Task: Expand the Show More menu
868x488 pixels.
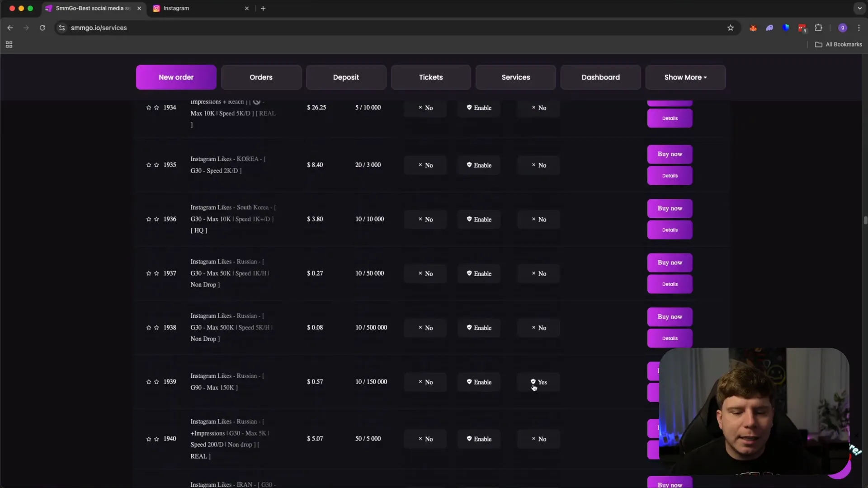Action: coord(685,77)
